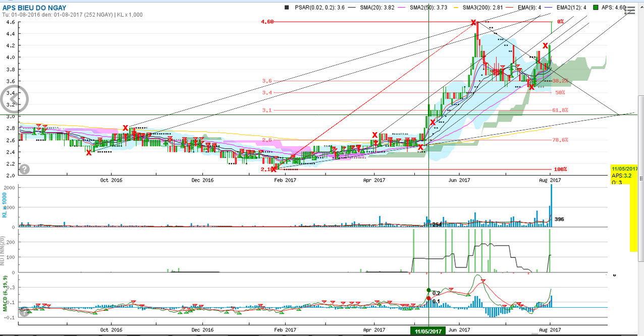This screenshot has height=336, width=644.
Task: Click the date range subtitle starting Tu: 01-08-2016
Action: coord(73,15)
